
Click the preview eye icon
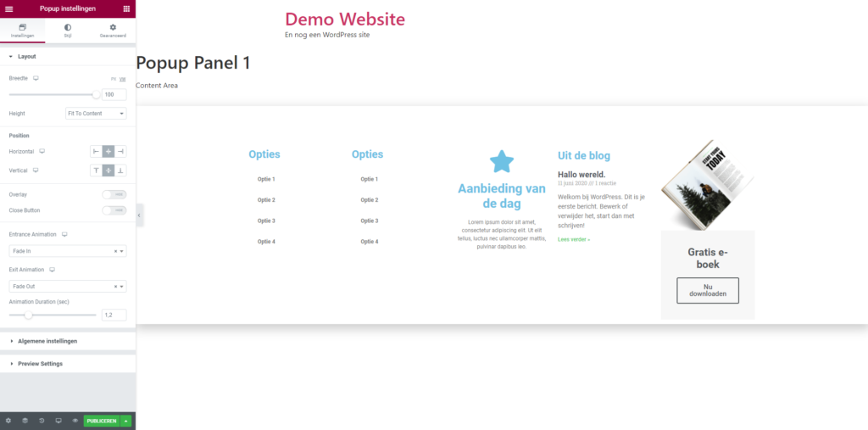75,421
